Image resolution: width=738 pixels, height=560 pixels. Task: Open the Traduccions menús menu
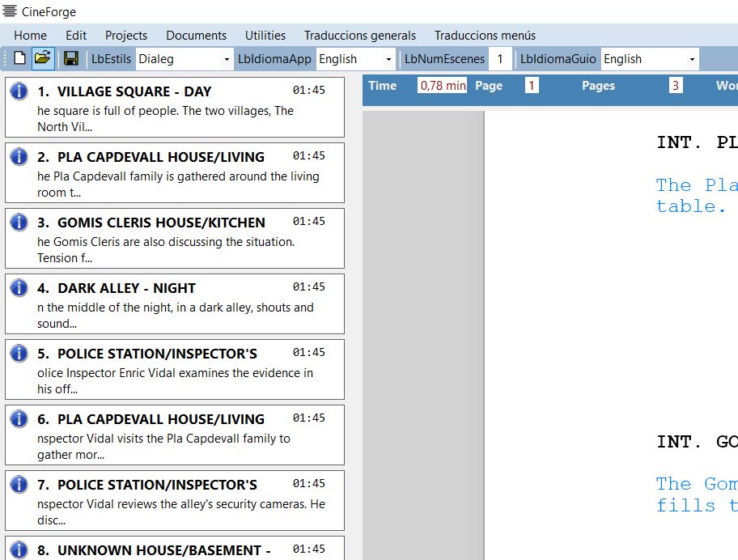pyautogui.click(x=485, y=36)
